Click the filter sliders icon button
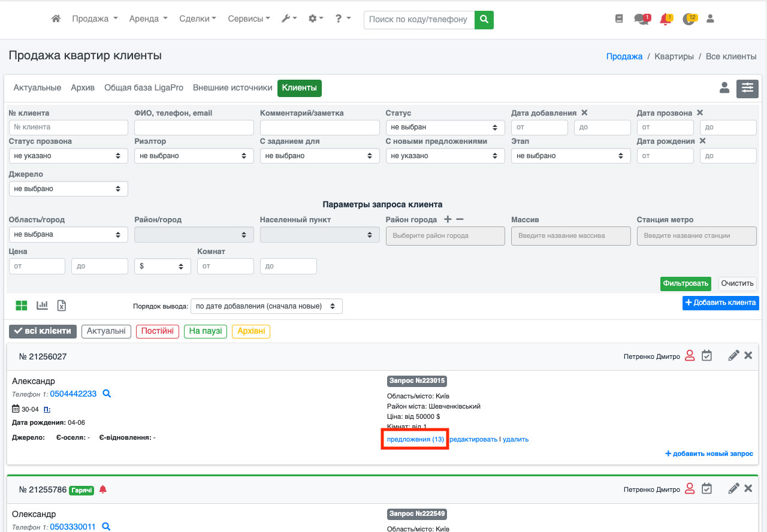This screenshot has width=767, height=532. (747, 88)
